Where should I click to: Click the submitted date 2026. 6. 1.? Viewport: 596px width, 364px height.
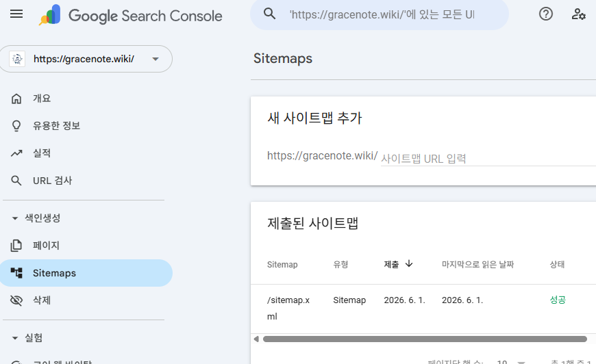coord(404,300)
